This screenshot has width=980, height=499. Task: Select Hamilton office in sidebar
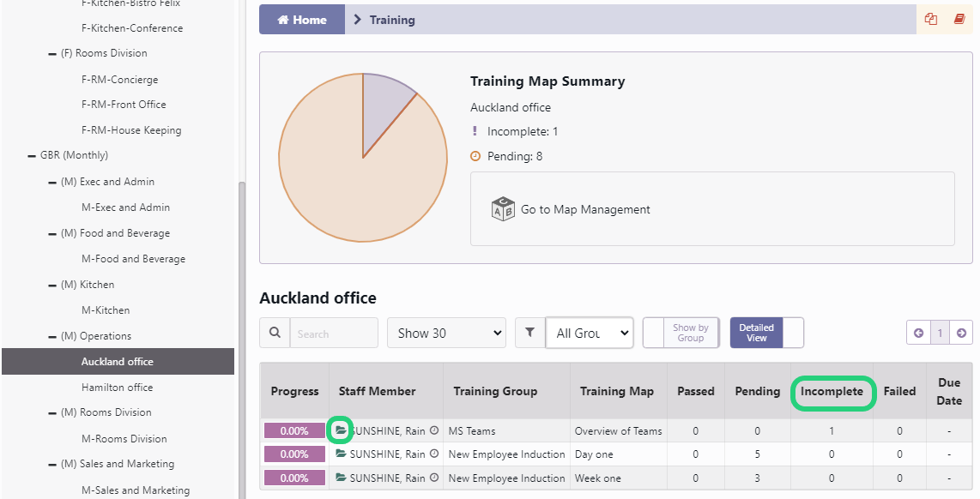point(118,388)
